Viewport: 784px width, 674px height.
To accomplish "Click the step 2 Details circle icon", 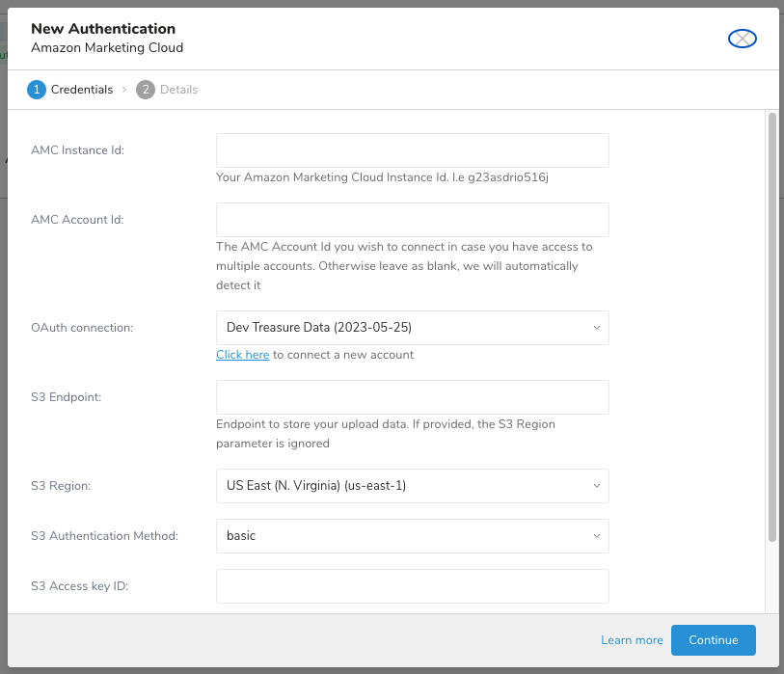I will (146, 90).
